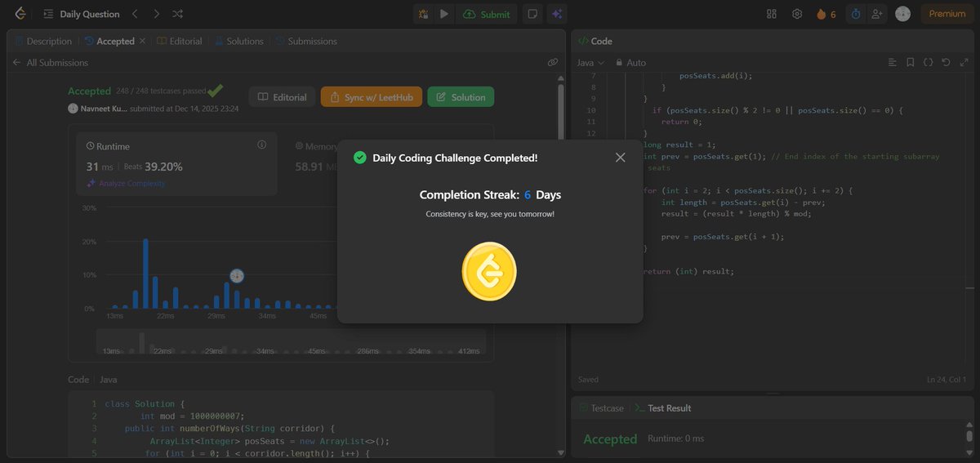Click the curly braces snippet icon
Image resolution: width=980 pixels, height=463 pixels.
(928, 62)
